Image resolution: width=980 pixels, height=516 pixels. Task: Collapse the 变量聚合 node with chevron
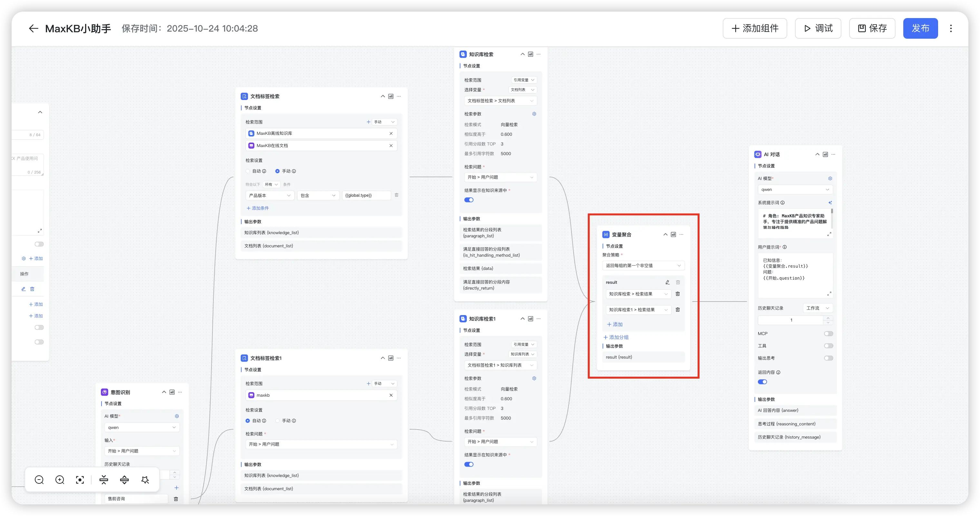[x=665, y=234]
